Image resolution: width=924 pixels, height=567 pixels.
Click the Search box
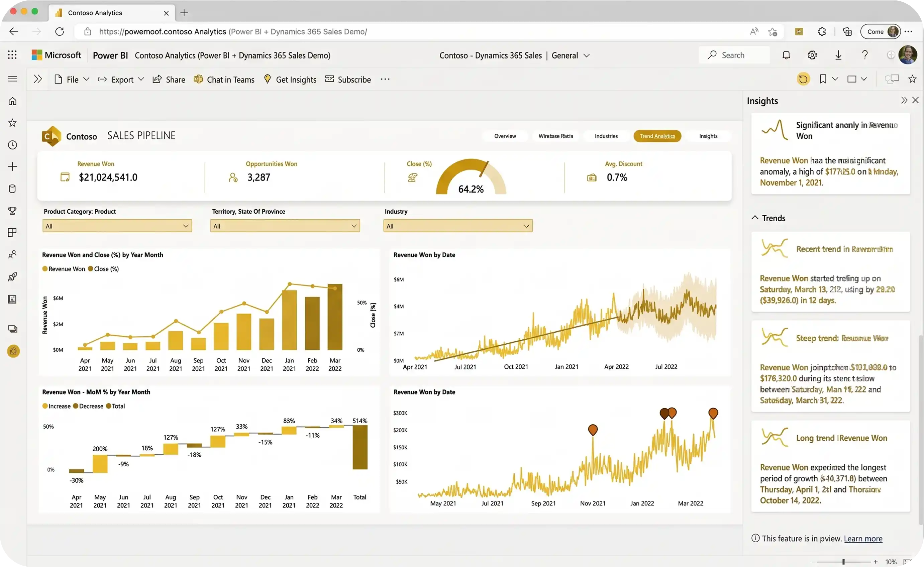pyautogui.click(x=734, y=55)
